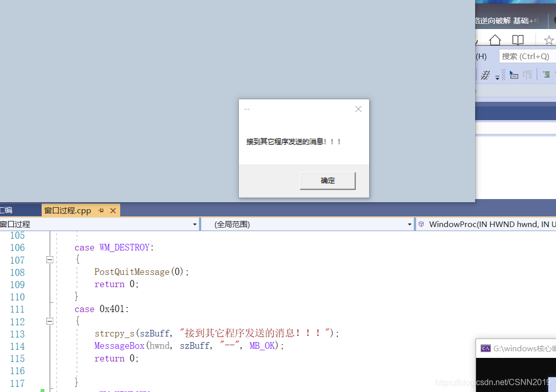Image resolution: width=556 pixels, height=392 pixels.
Task: Click the home icon in the browser toolbar
Action: tap(494, 39)
